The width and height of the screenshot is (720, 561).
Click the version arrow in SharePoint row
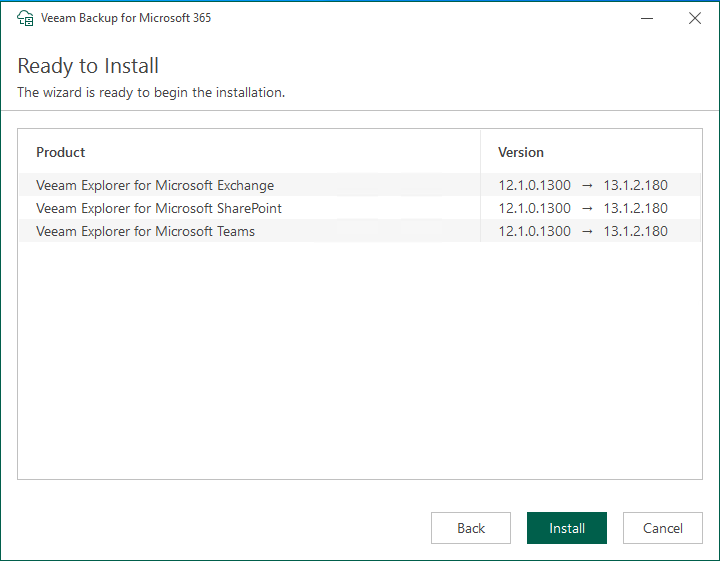[587, 208]
